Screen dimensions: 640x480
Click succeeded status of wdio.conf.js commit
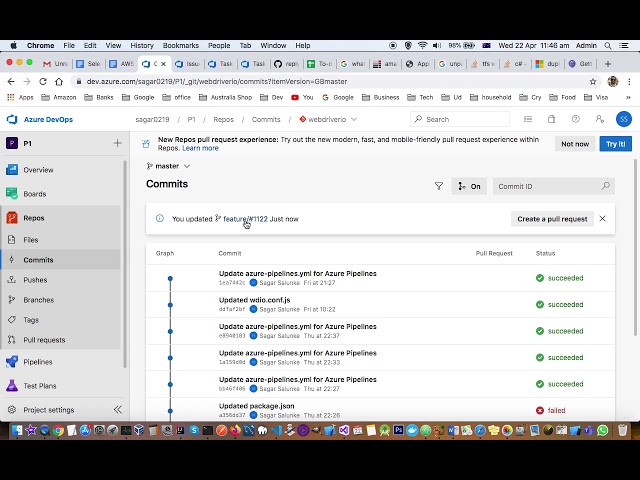point(560,304)
